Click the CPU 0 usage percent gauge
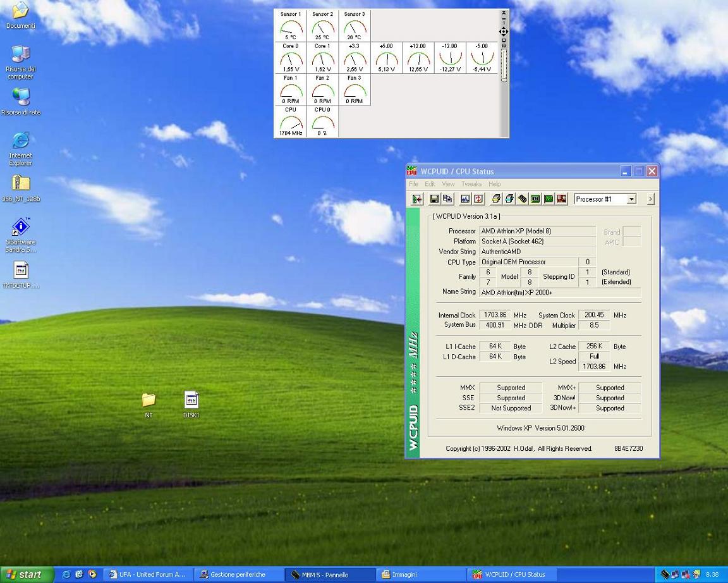The image size is (728, 583). click(323, 121)
